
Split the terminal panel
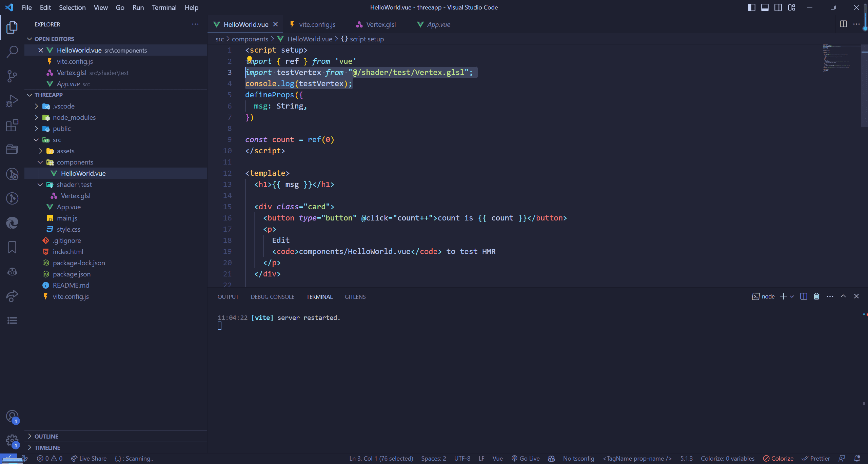coord(804,296)
